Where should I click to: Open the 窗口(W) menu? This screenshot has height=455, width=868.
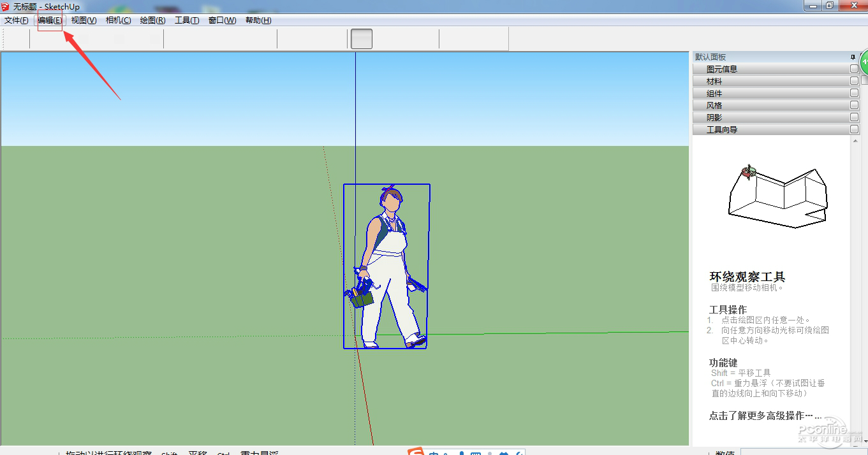click(x=222, y=20)
